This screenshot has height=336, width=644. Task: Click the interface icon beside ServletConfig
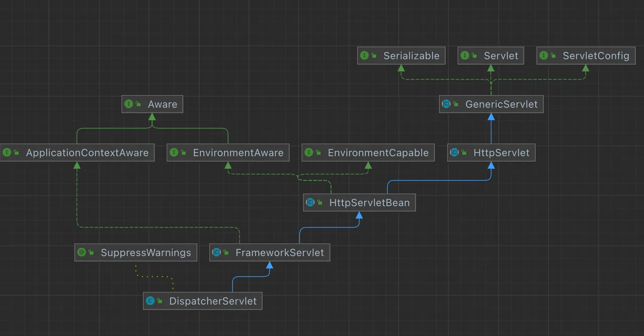point(544,56)
